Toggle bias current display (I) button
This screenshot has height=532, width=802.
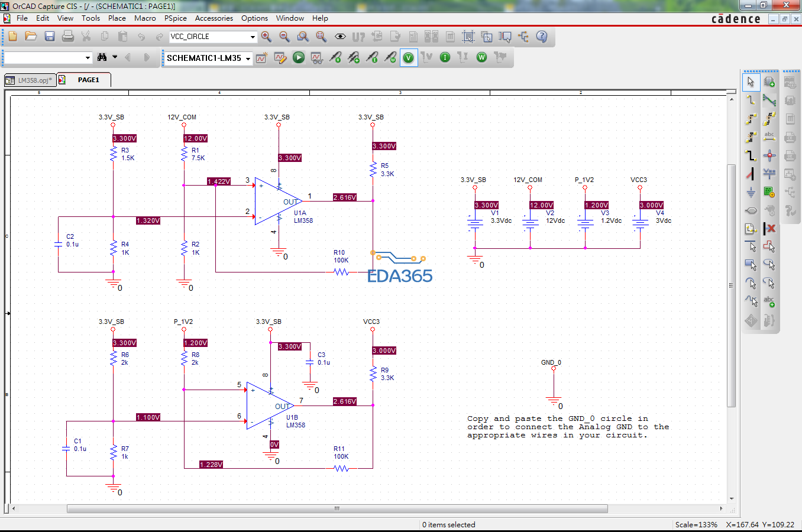pyautogui.click(x=445, y=57)
